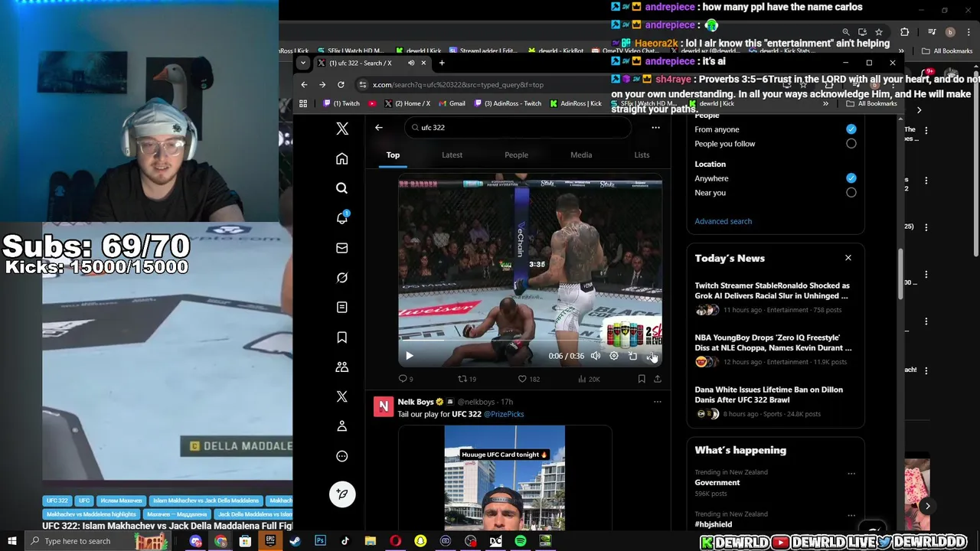The image size is (980, 551).
Task: Open Communities people icon in X sidebar
Action: 342,367
